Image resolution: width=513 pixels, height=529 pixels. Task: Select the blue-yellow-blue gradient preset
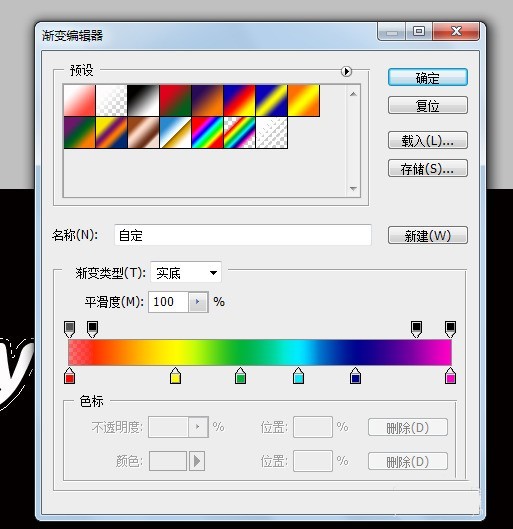[x=271, y=101]
